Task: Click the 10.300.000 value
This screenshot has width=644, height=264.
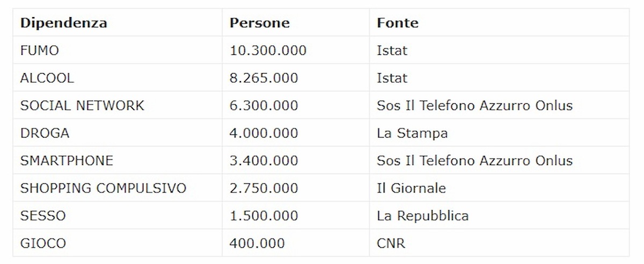Action: (268, 51)
